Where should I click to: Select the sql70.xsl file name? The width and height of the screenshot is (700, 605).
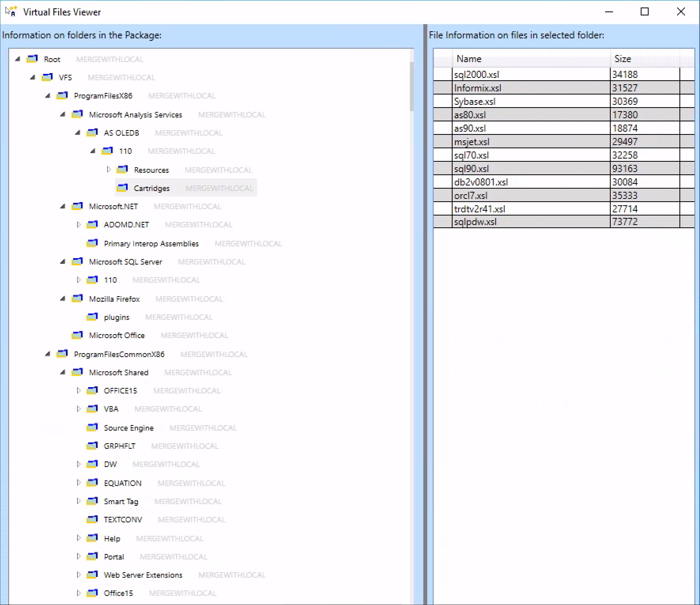(x=472, y=155)
